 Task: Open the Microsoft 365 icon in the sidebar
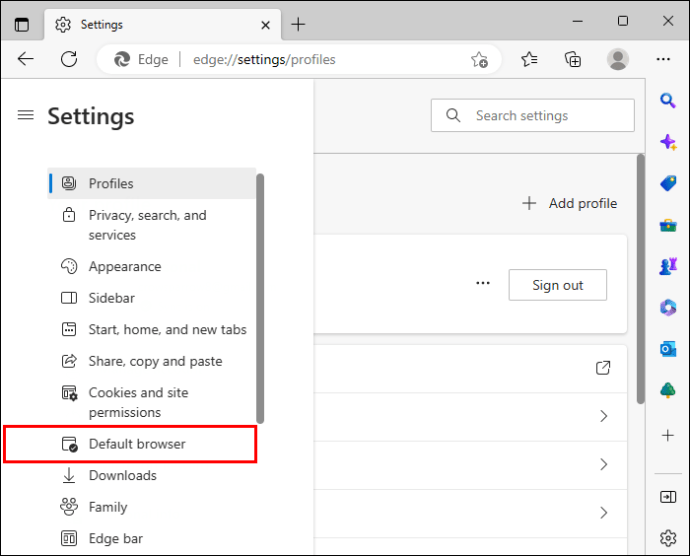click(668, 307)
